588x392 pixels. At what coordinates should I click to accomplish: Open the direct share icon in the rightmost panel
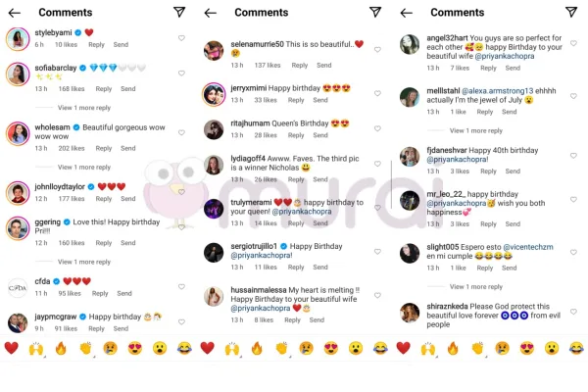point(571,12)
